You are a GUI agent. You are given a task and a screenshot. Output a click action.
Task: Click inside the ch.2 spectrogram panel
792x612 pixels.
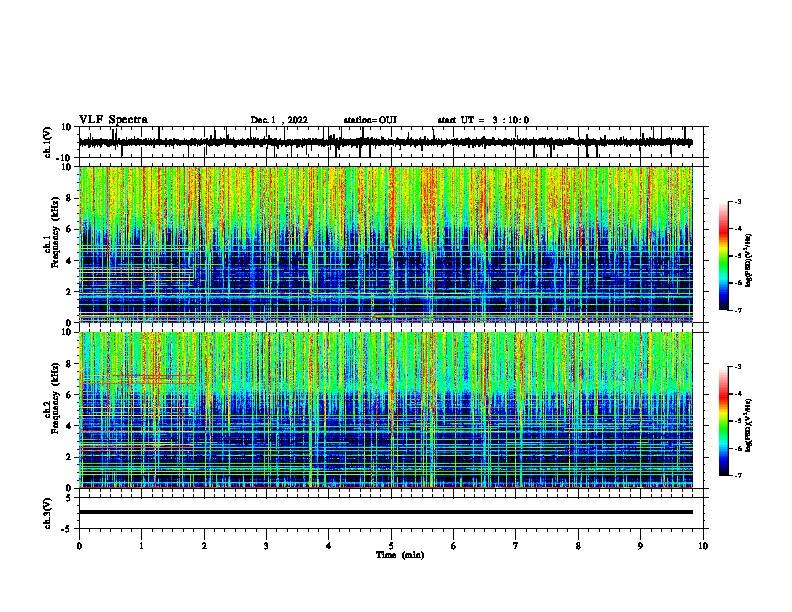click(385, 410)
